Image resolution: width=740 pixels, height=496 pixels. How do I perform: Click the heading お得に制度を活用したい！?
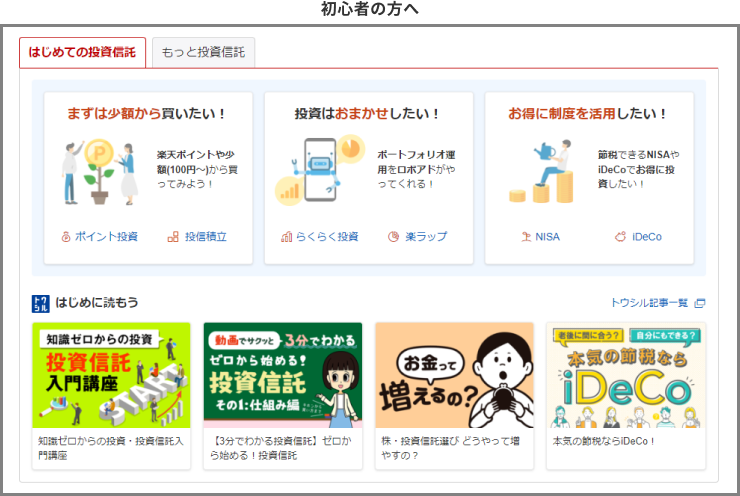tap(589, 113)
